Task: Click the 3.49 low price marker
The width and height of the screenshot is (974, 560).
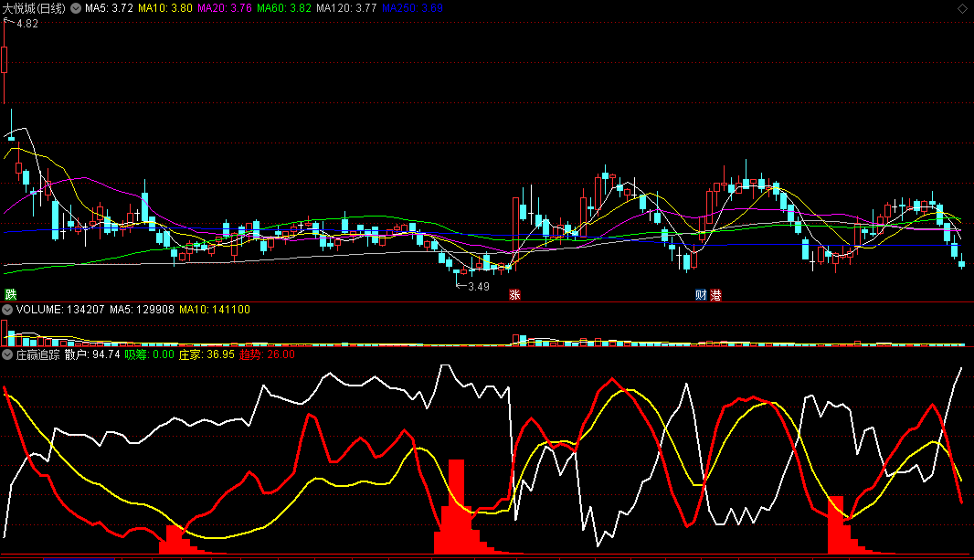Action: (478, 286)
